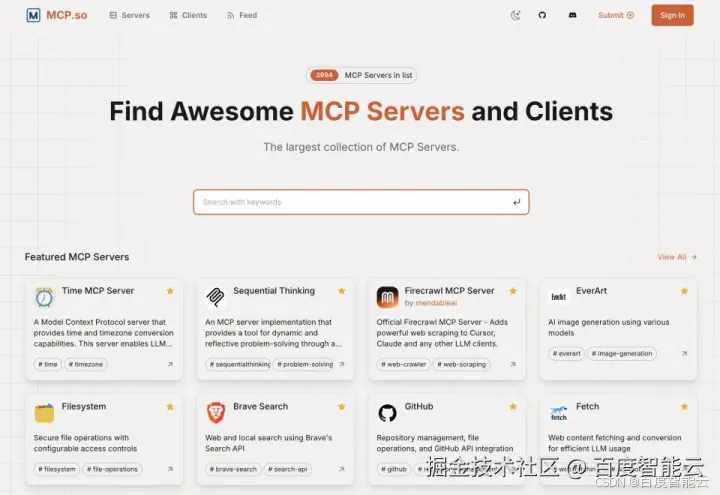Open the Feed menu item

pyautogui.click(x=242, y=15)
